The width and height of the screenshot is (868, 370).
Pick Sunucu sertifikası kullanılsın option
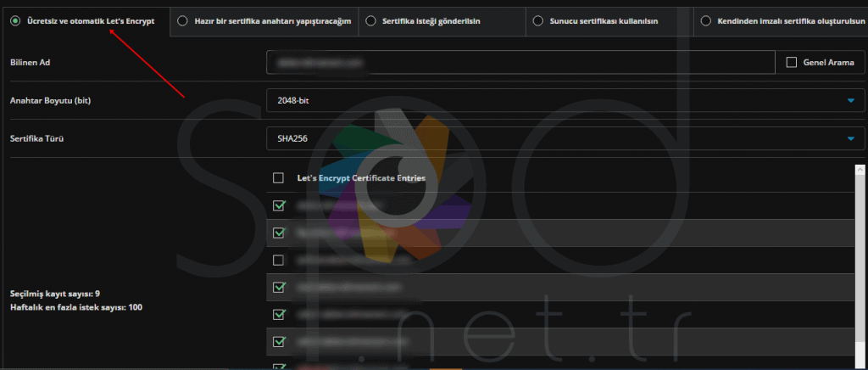pos(538,21)
